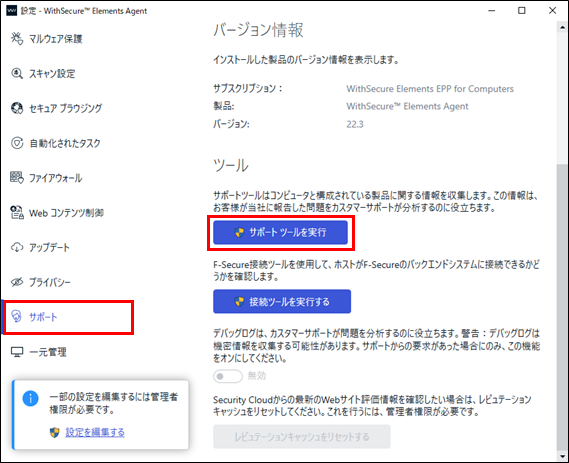
Task: Click the scrollbar down arrow
Action: point(562,456)
